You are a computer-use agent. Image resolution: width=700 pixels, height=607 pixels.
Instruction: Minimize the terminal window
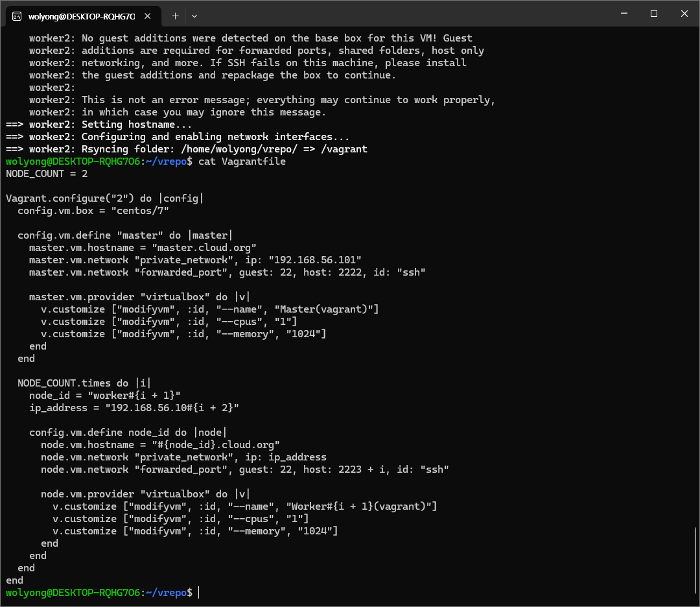pos(623,14)
